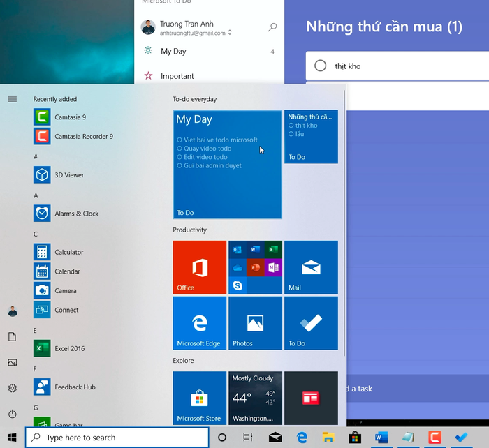
Task: Open Microsoft Edge tile
Action: pyautogui.click(x=200, y=323)
